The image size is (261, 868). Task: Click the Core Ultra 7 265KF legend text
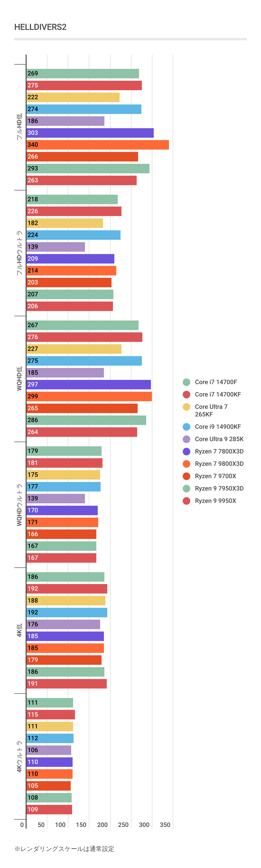coord(211,410)
